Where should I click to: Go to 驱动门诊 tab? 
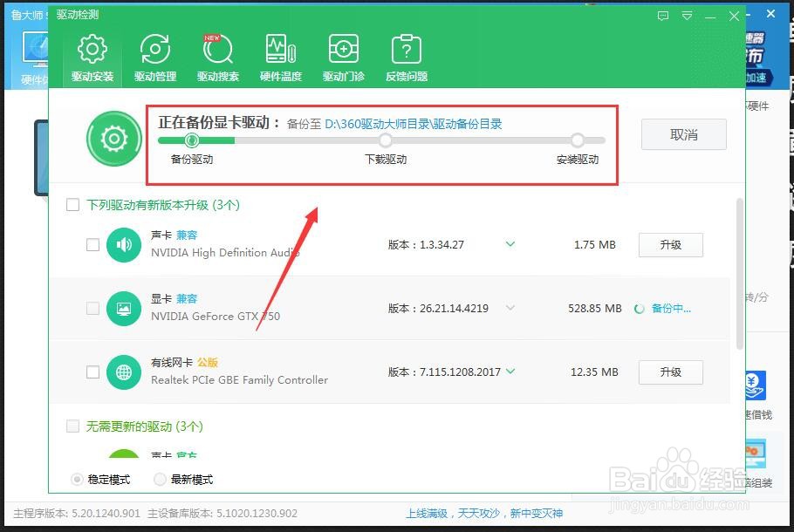tap(343, 58)
